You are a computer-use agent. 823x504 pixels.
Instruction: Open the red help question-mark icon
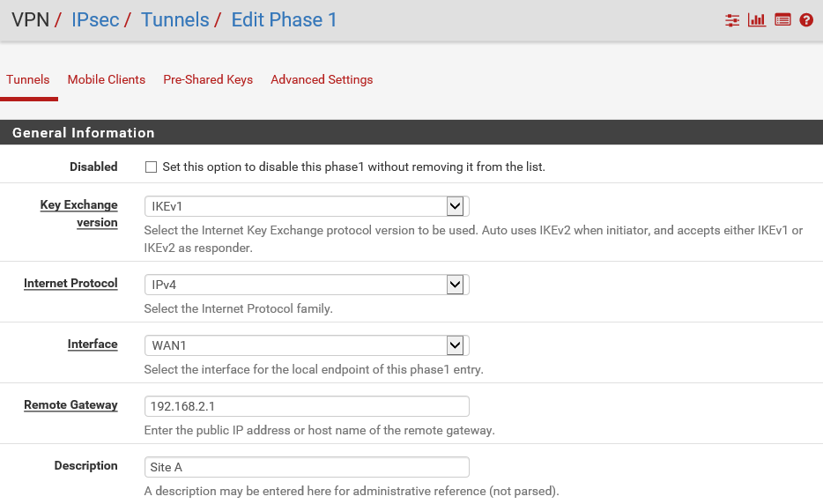coord(806,20)
